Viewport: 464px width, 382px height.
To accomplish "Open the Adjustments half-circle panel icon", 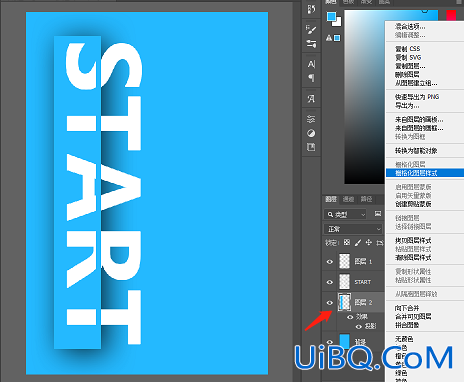I will tap(311, 133).
